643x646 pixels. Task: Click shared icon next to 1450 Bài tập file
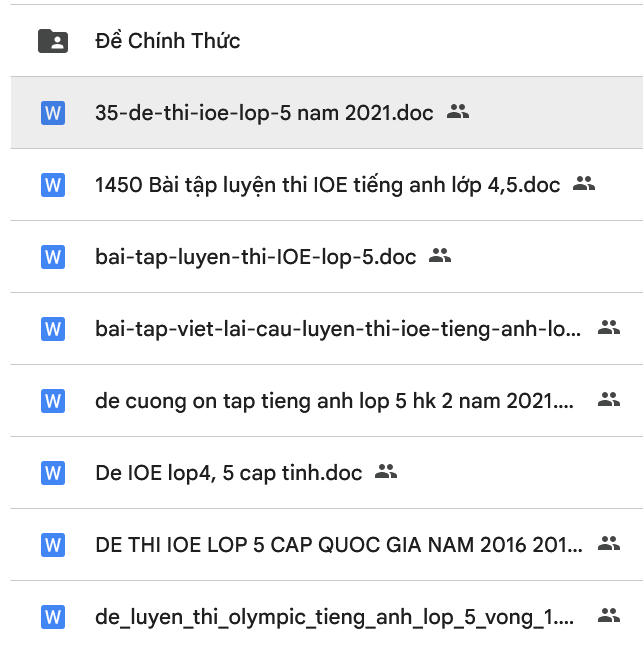(x=584, y=184)
